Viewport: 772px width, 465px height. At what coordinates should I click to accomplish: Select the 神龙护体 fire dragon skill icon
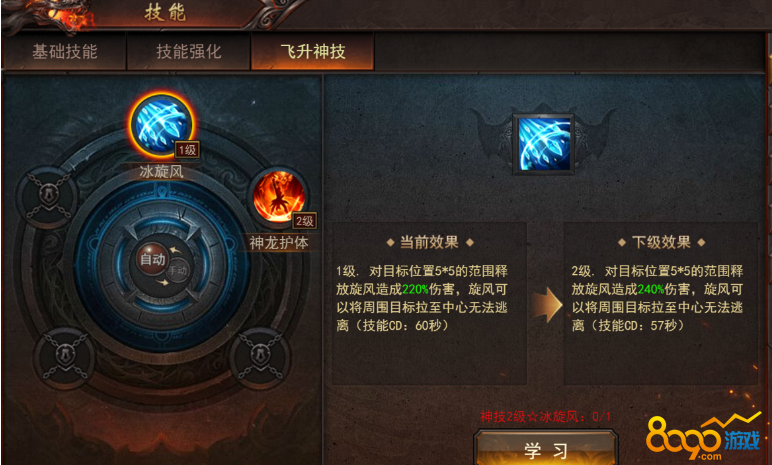(279, 196)
